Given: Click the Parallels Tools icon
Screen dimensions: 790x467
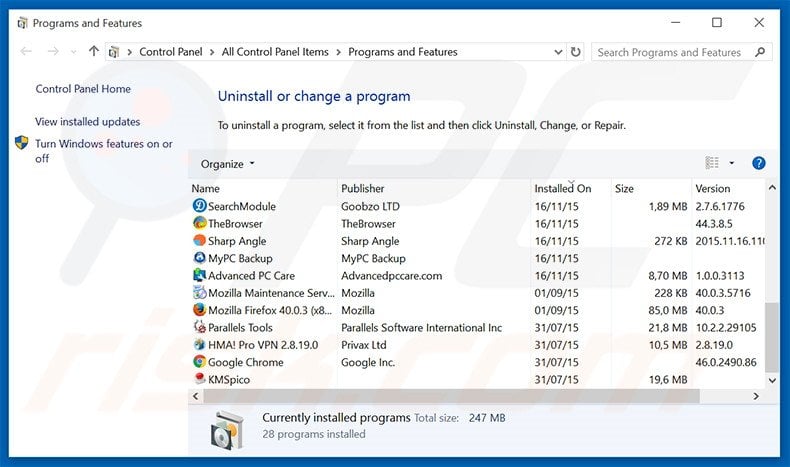Looking at the screenshot, I should tap(200, 327).
